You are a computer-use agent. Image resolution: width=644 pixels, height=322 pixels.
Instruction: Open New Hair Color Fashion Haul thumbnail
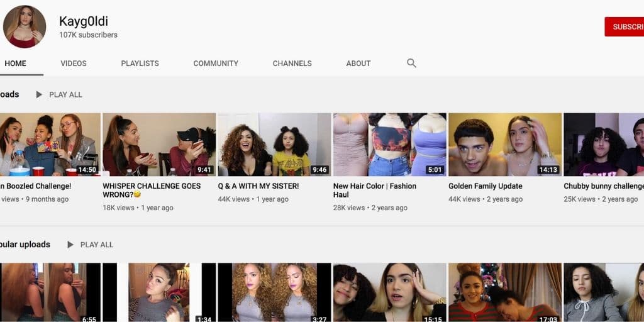pos(390,145)
